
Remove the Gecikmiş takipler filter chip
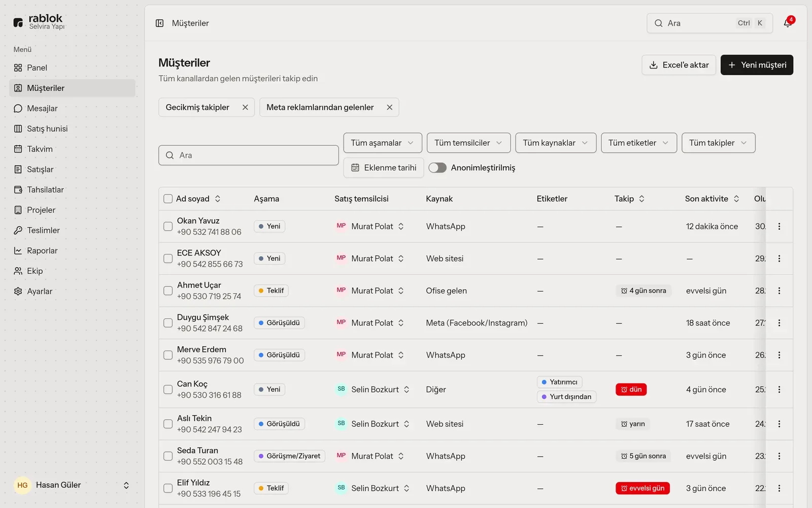point(245,107)
